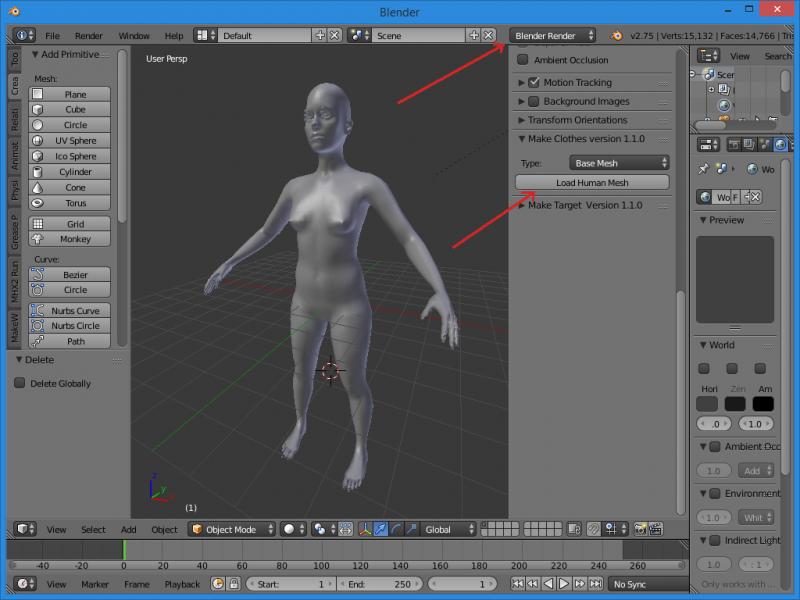Open the Blender Render engine dropdown
The image size is (800, 600).
(553, 35)
